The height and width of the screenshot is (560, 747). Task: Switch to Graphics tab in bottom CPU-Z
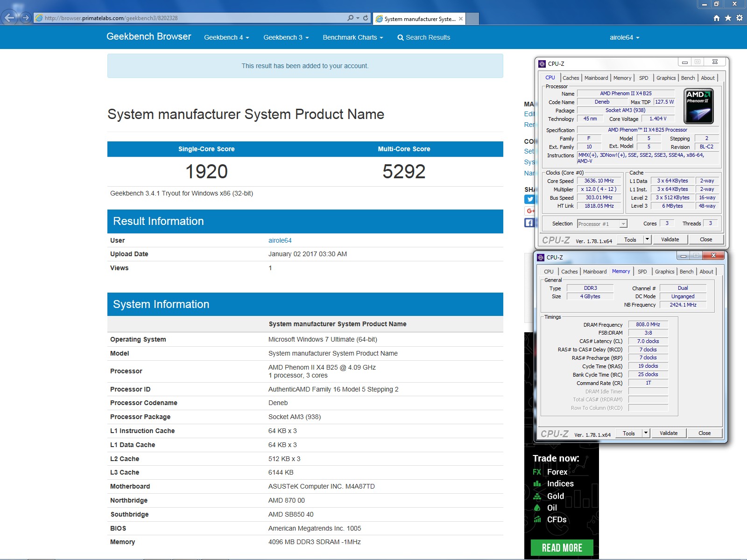664,272
